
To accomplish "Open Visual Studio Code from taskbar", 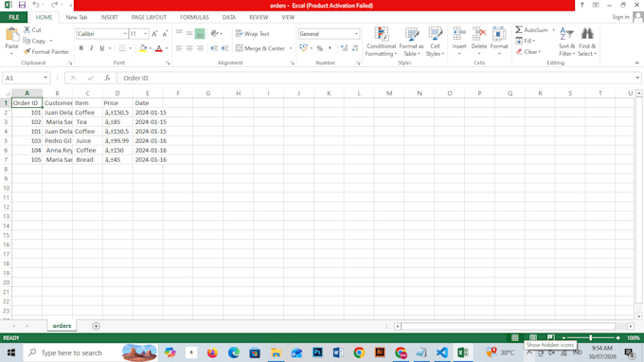I will coord(442,353).
